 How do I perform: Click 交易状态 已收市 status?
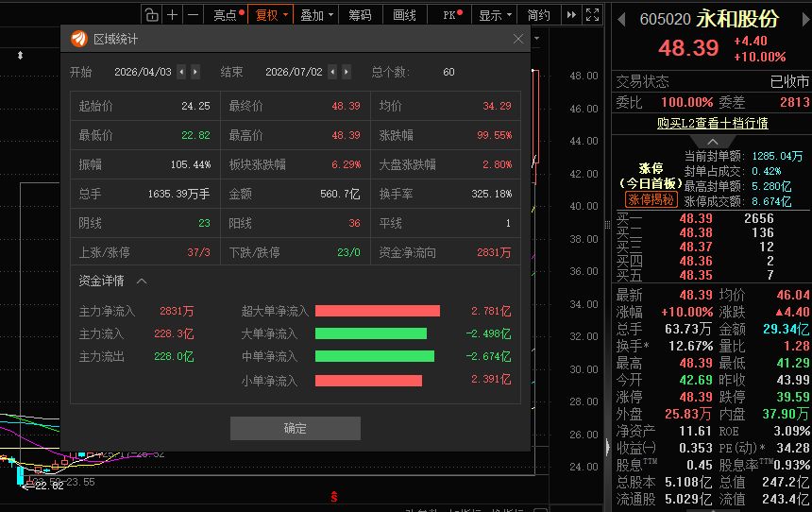coord(789,81)
